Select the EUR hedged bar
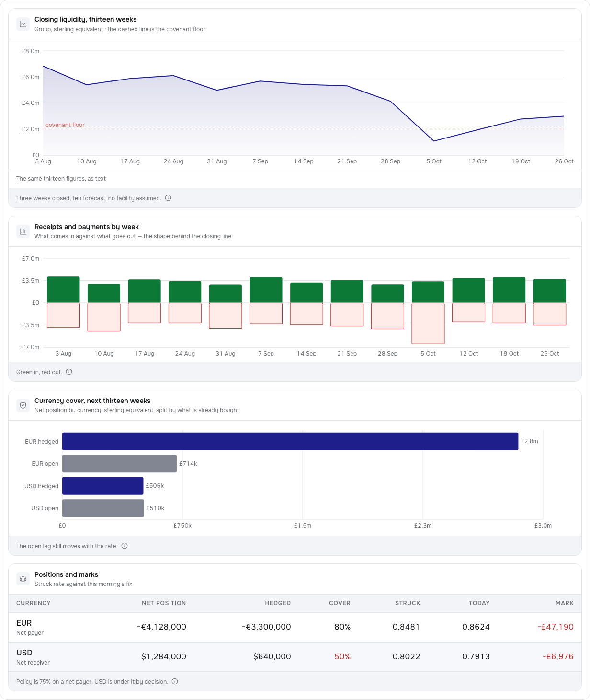The height and width of the screenshot is (700, 590). click(290, 441)
